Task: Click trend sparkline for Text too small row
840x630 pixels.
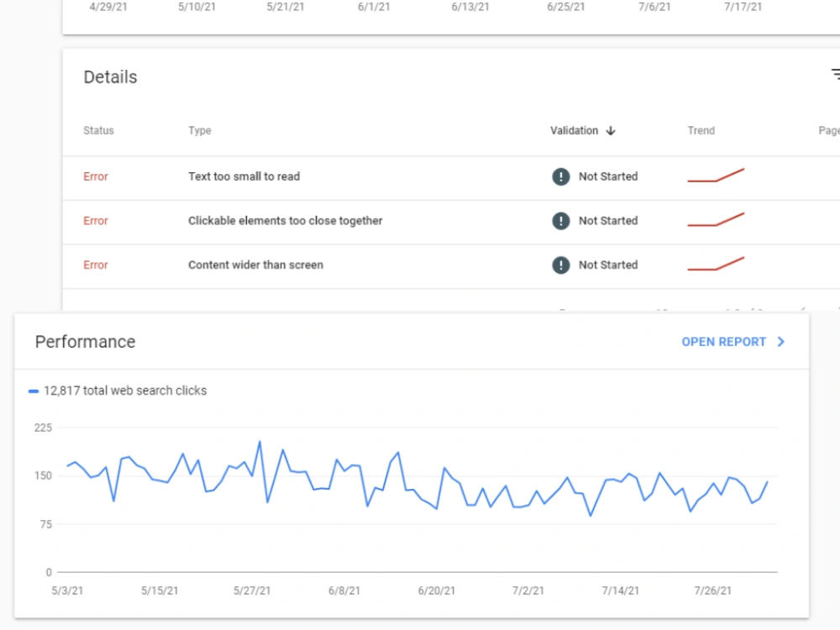Action: (x=716, y=176)
